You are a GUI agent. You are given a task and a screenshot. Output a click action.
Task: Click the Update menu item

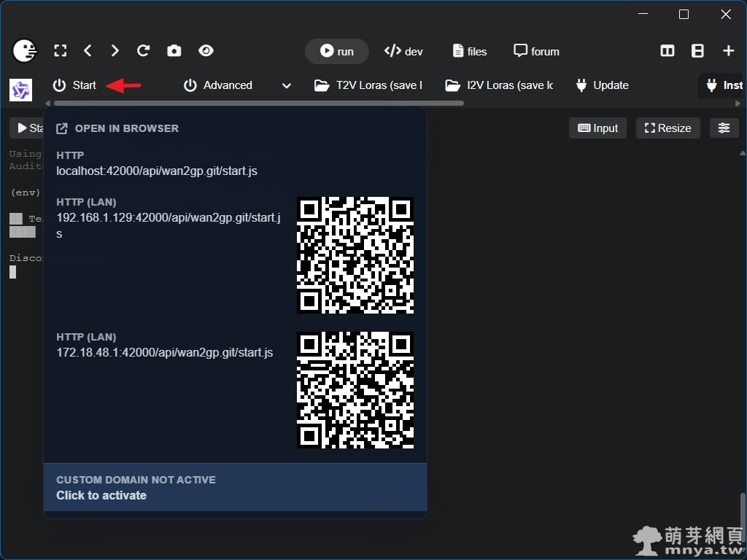(602, 85)
